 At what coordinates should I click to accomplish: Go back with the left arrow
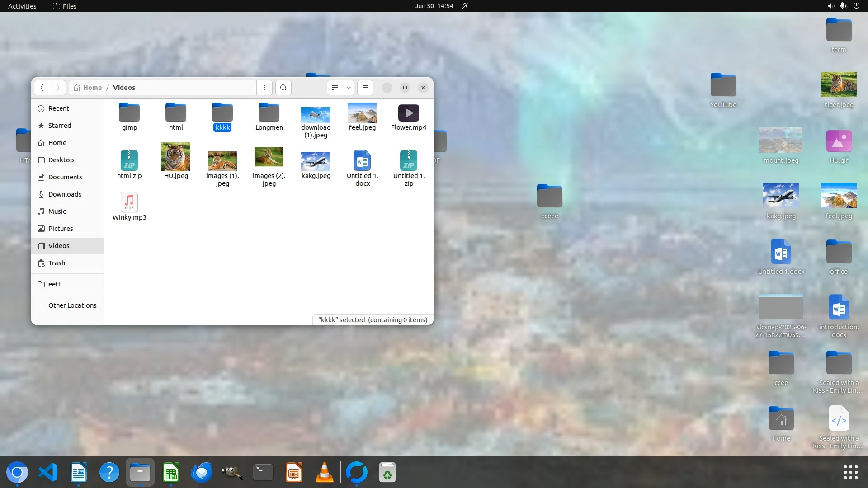(42, 88)
